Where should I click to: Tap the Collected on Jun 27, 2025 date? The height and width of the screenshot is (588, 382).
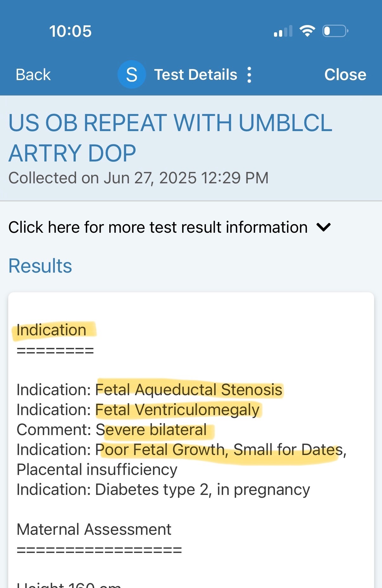pyautogui.click(x=138, y=178)
